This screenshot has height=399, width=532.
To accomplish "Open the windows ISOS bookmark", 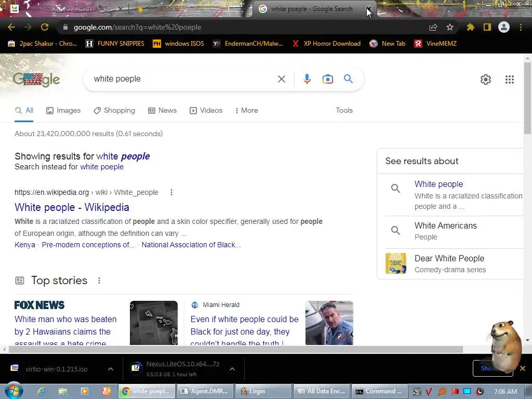I will pyautogui.click(x=179, y=44).
